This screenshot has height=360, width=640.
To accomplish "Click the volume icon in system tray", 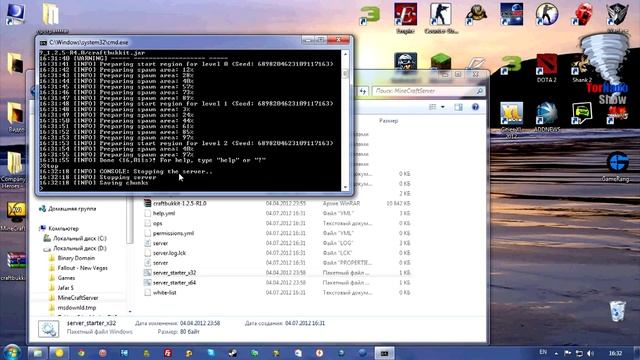I will coord(590,353).
